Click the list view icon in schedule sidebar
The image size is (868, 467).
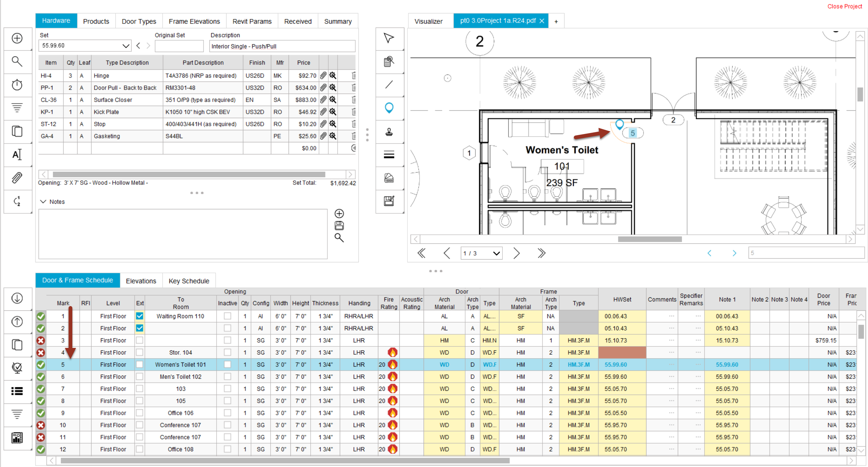click(x=17, y=391)
